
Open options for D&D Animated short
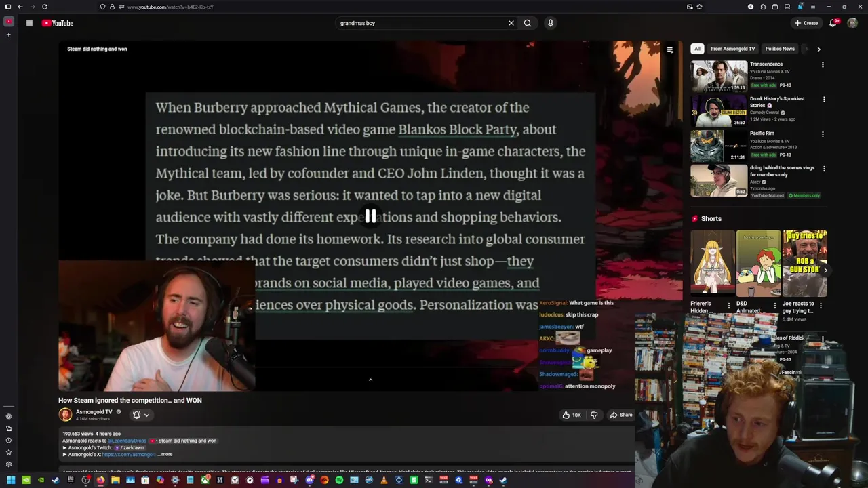[775, 306]
